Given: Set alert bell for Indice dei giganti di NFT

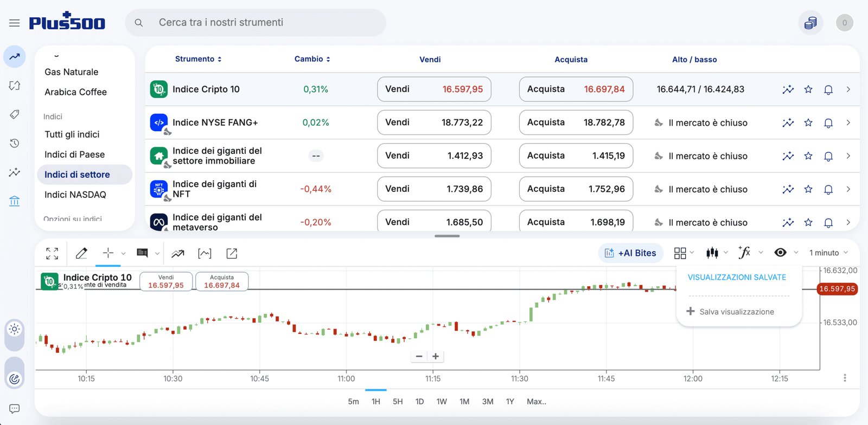Looking at the screenshot, I should coord(828,190).
